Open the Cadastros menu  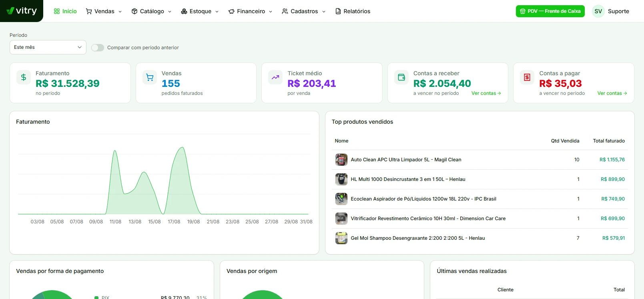(304, 11)
